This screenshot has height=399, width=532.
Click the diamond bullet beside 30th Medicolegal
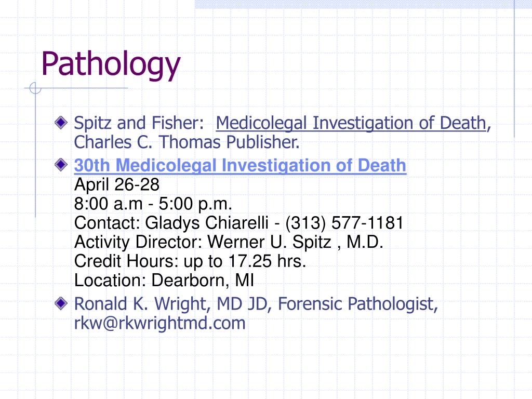[61, 165]
